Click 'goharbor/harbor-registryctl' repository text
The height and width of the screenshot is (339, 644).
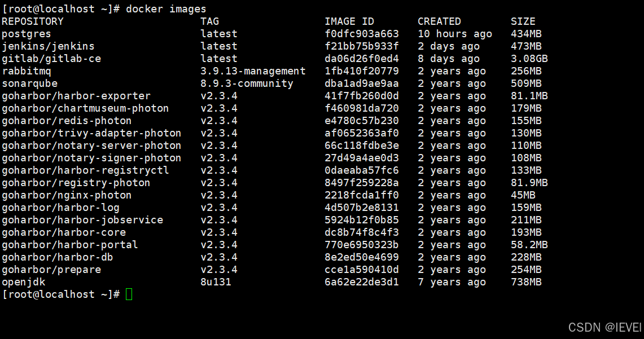pos(85,170)
